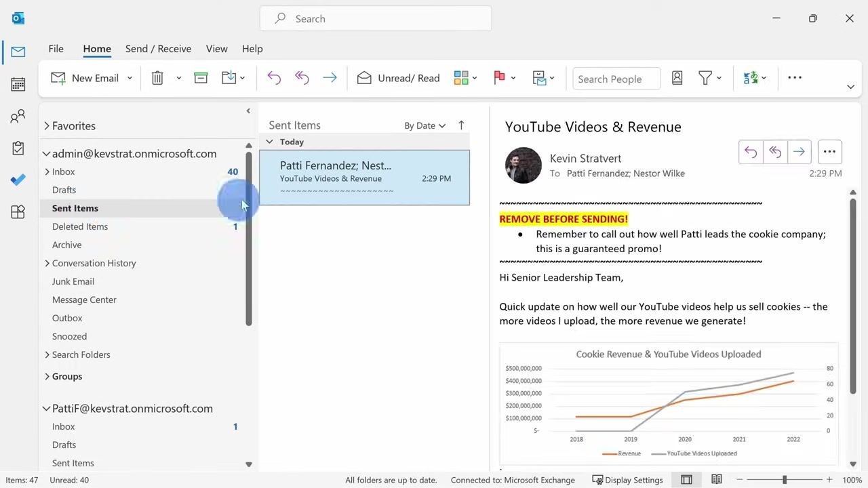Image resolution: width=868 pixels, height=488 pixels.
Task: Reply All from the reading pane header
Action: 775,152
